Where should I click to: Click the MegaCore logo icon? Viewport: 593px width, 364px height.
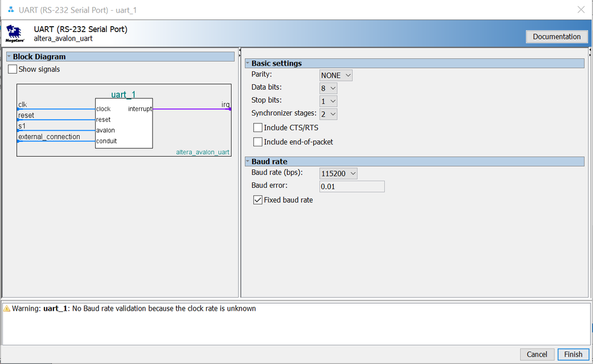[x=14, y=33]
